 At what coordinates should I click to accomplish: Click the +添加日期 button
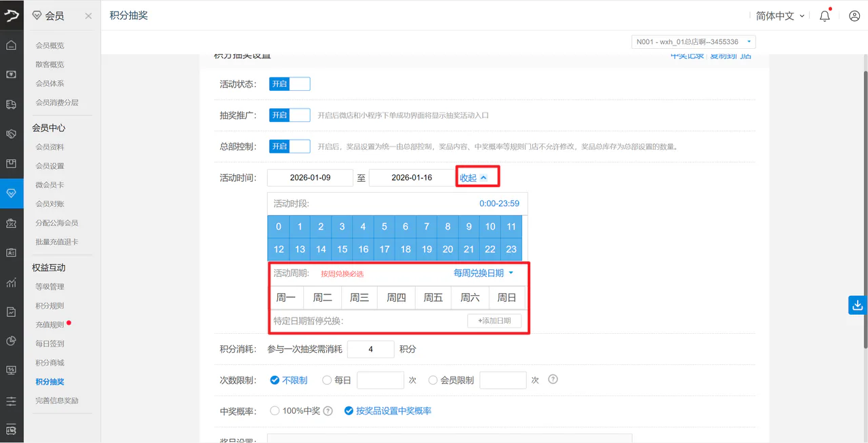(494, 320)
